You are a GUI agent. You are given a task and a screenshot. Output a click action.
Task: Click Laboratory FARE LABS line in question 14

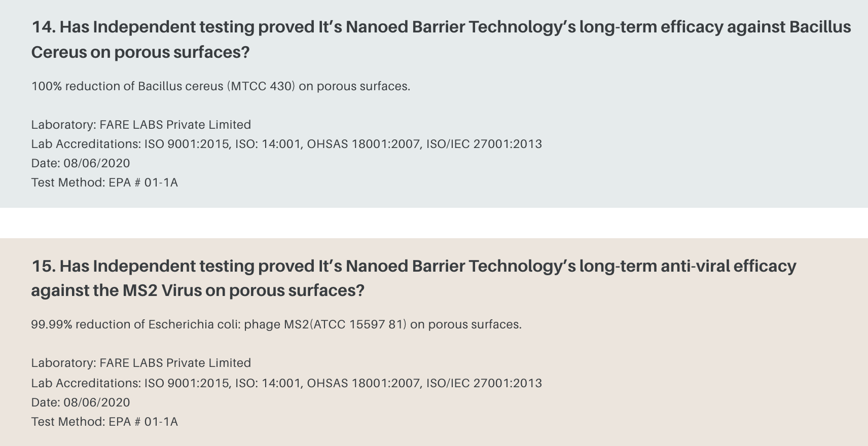(141, 125)
